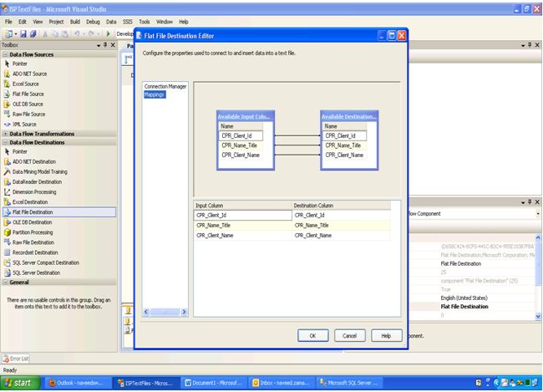The width and height of the screenshot is (543, 392).
Task: Select the Mappings page
Action: point(155,94)
